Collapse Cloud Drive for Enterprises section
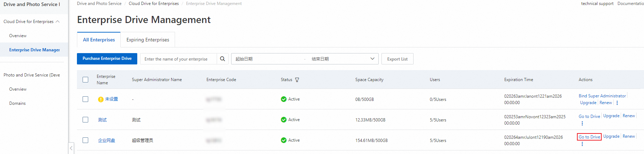This screenshot has width=644, height=154. tap(58, 22)
